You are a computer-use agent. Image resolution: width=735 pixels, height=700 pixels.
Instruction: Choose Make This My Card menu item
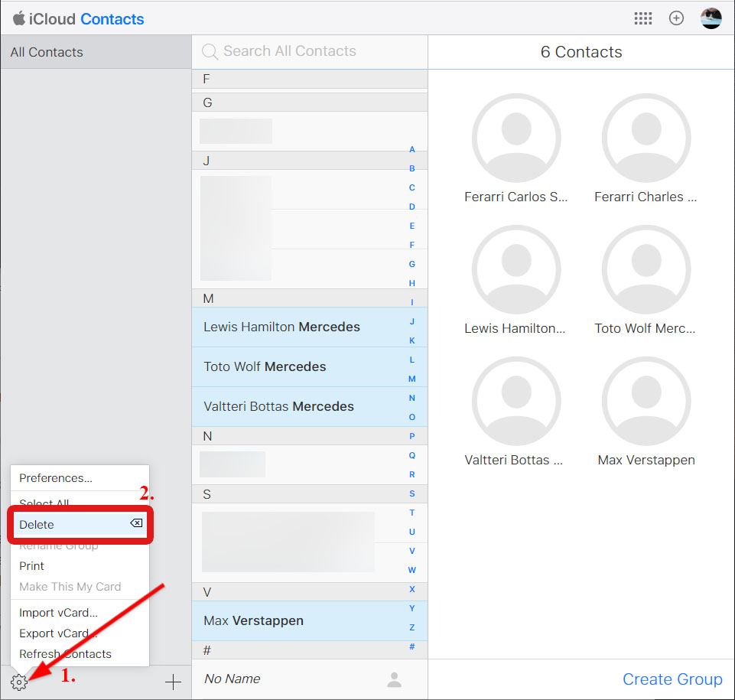(80, 587)
